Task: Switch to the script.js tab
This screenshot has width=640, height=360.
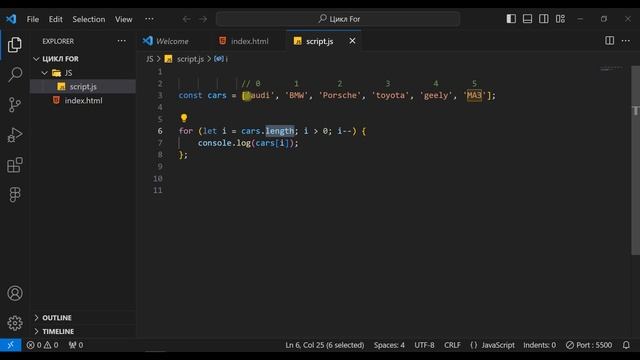Action: [319, 41]
